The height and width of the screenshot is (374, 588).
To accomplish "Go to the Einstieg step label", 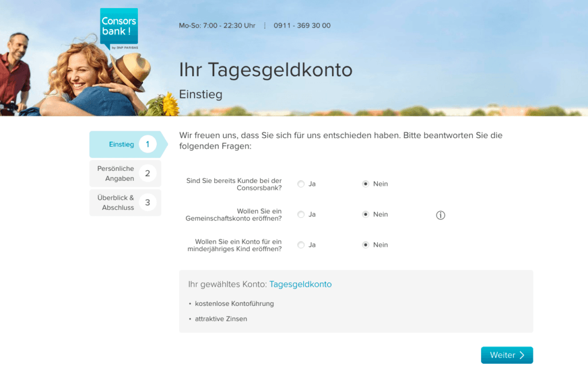I will tap(121, 145).
